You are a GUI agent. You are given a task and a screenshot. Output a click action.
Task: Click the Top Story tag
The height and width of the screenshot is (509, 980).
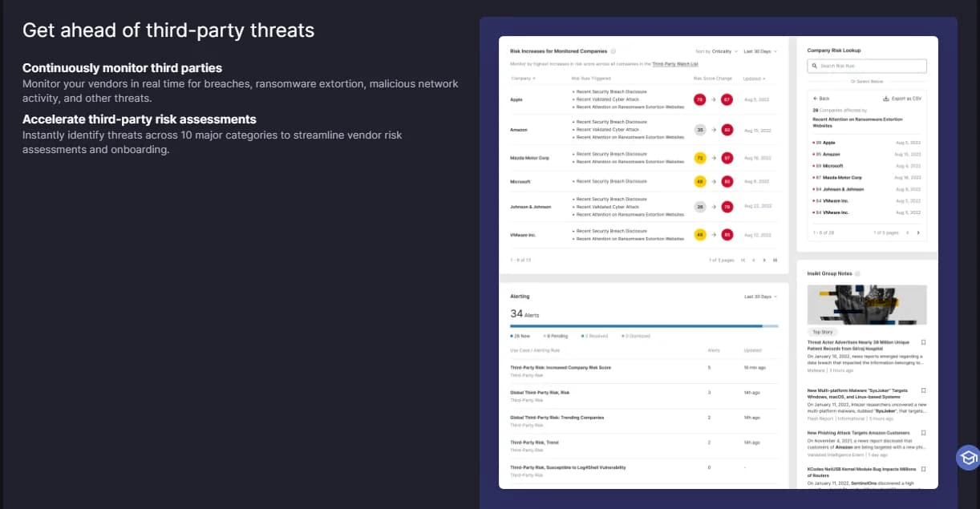pyautogui.click(x=823, y=332)
